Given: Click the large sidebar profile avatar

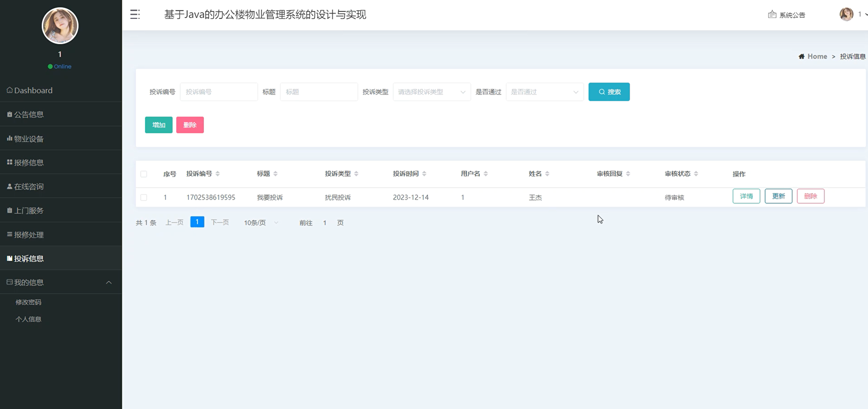Looking at the screenshot, I should pos(60,26).
